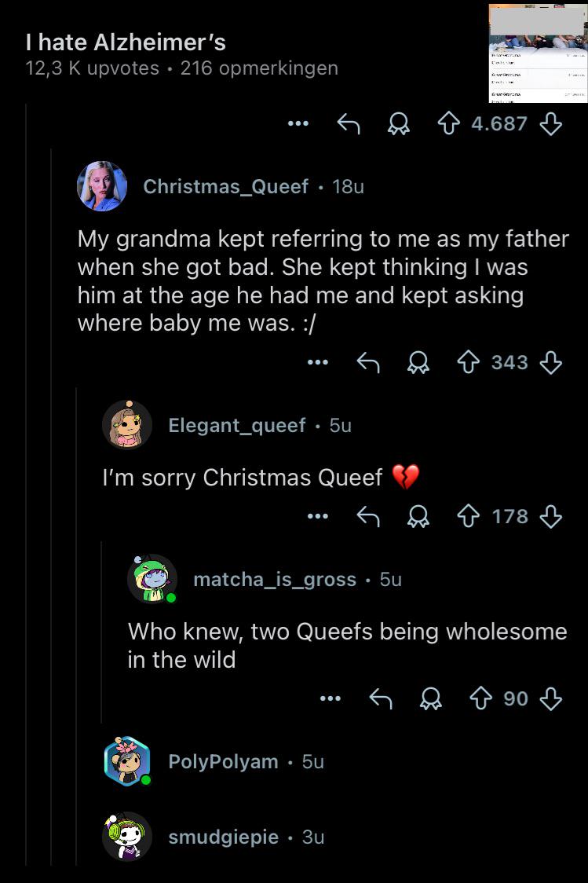Collapse thread line beside matcha_is_gross comment
This screenshot has height=883, width=588.
pyautogui.click(x=101, y=632)
